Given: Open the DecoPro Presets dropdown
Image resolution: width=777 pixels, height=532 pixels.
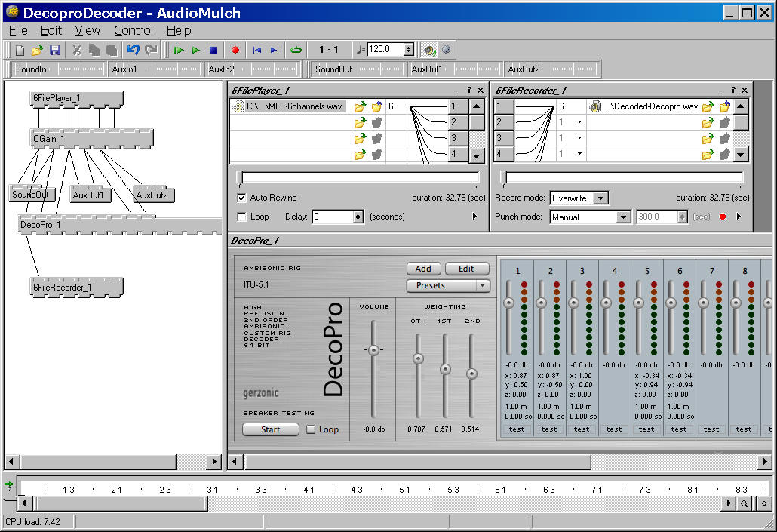Looking at the screenshot, I should (448, 285).
